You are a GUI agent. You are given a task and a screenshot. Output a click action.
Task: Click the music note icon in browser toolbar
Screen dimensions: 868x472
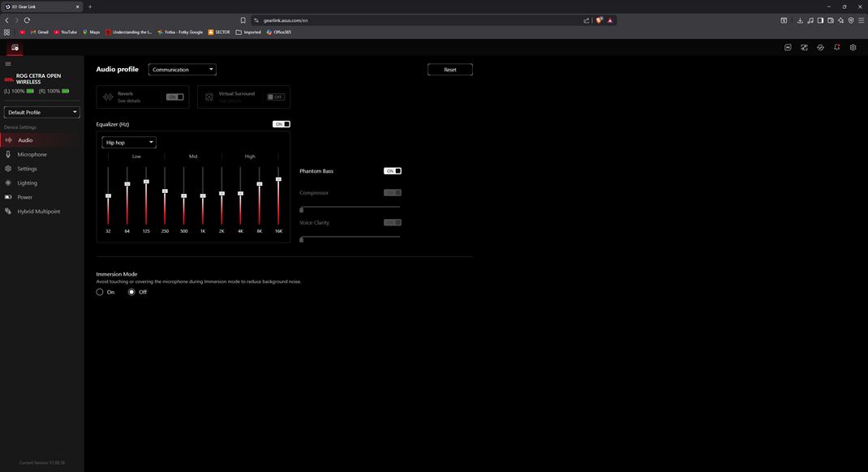tap(810, 20)
